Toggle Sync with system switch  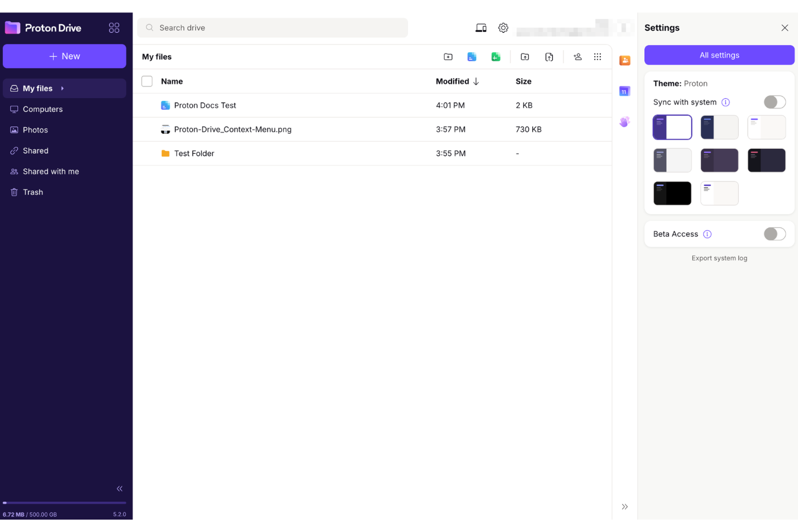coord(775,102)
